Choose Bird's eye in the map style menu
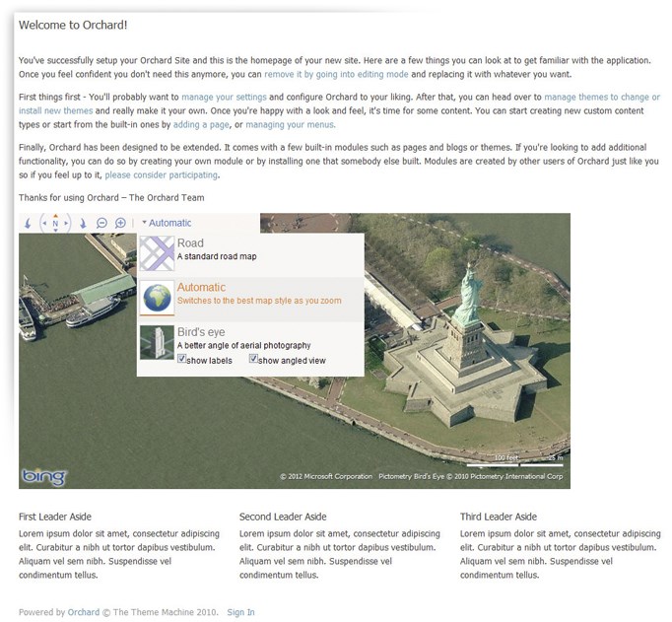672x622 pixels. (201, 333)
